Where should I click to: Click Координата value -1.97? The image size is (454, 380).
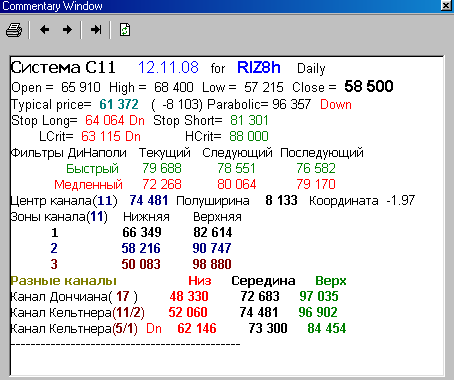pyautogui.click(x=401, y=201)
